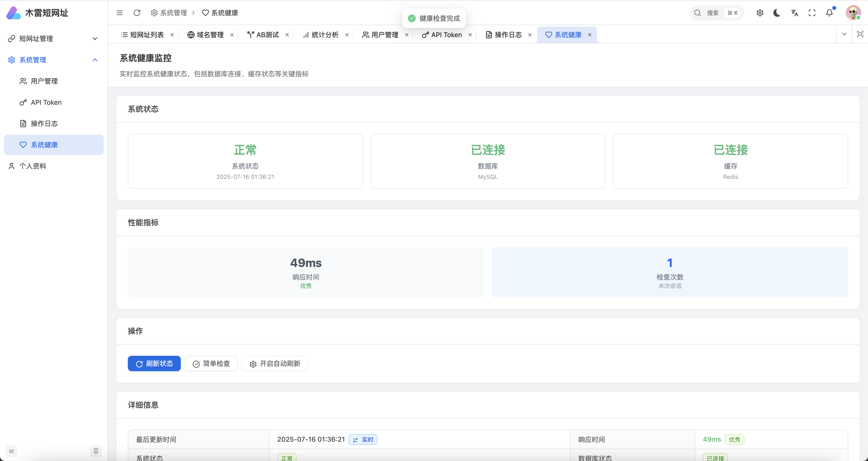Switch language using the translate icon
The image size is (868, 461).
[x=794, y=13]
